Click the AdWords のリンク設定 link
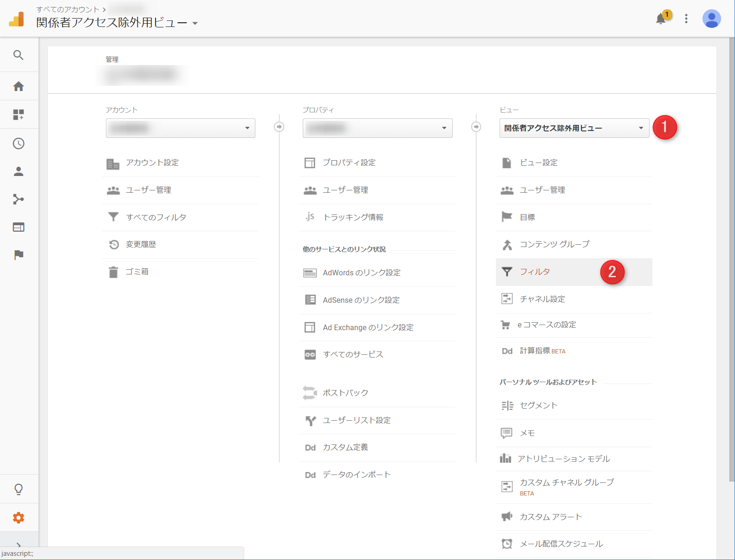 pos(361,273)
